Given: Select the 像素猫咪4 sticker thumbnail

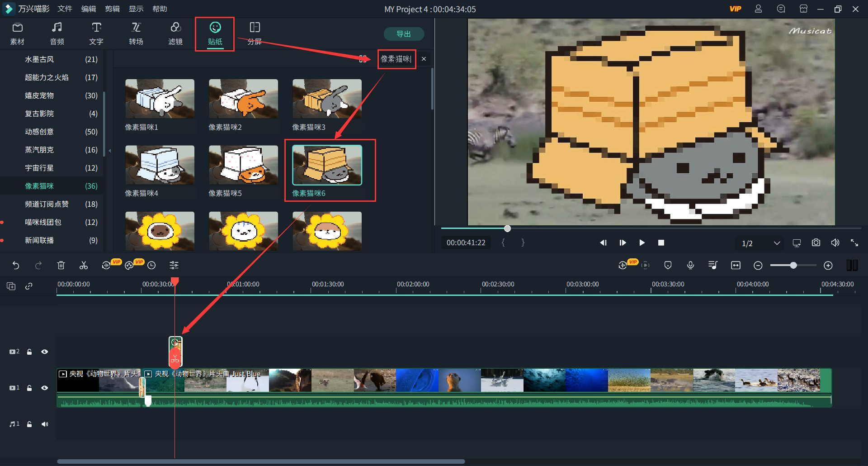Looking at the screenshot, I should click(x=160, y=165).
